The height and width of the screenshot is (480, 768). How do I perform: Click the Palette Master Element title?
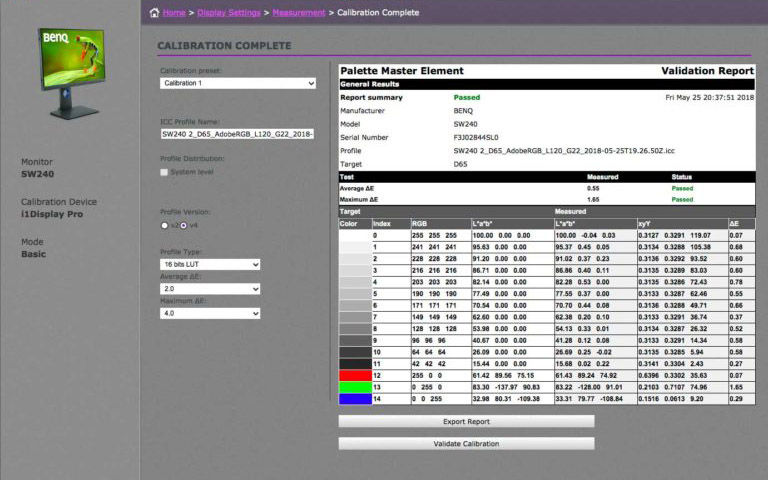(402, 71)
